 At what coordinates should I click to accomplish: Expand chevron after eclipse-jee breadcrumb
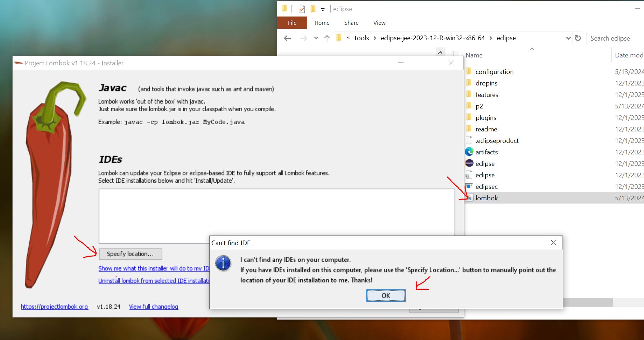coord(491,38)
